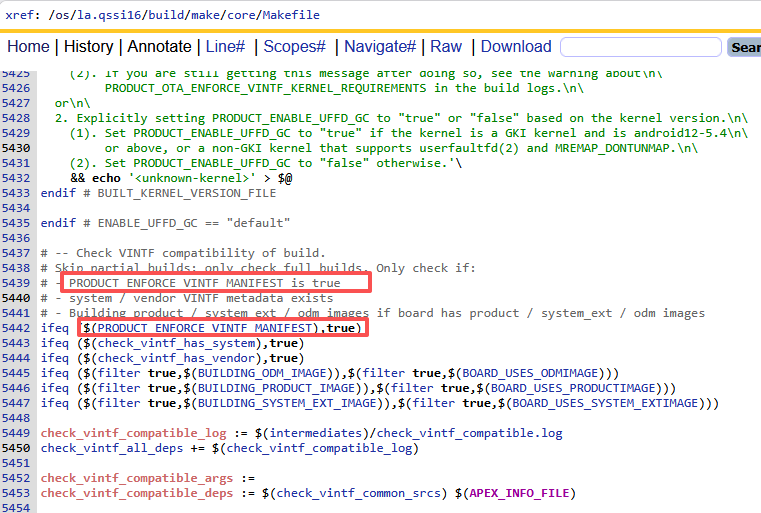This screenshot has width=761, height=513.
Task: Jump to line number 5440
Action: [16, 298]
